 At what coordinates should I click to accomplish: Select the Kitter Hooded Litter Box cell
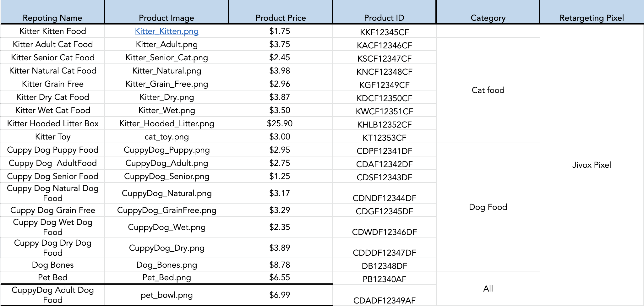tap(52, 123)
